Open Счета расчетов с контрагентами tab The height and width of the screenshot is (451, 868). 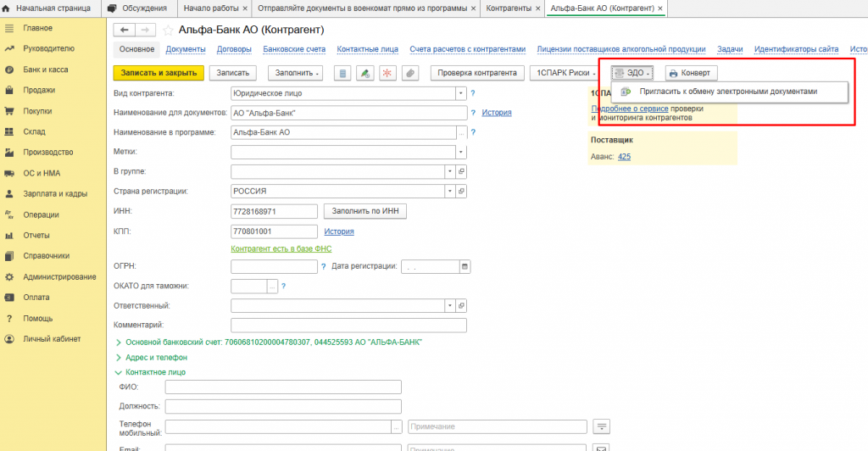(467, 49)
